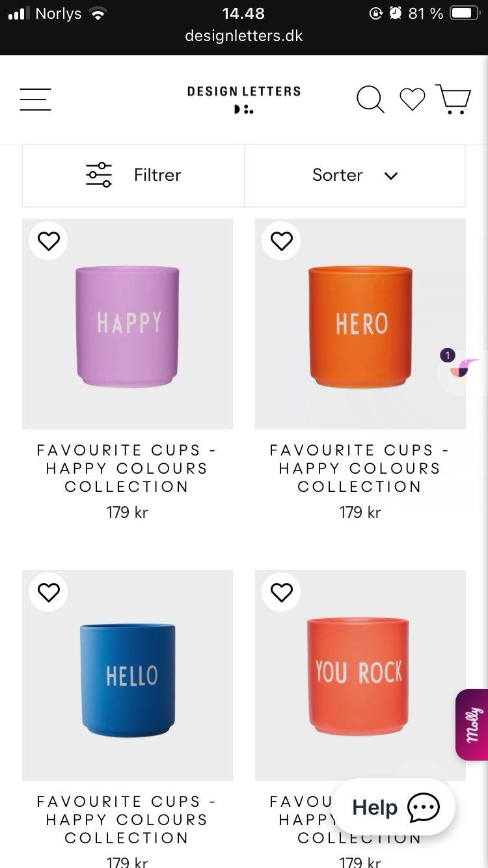Open the purple HAPPY cup image

click(128, 325)
